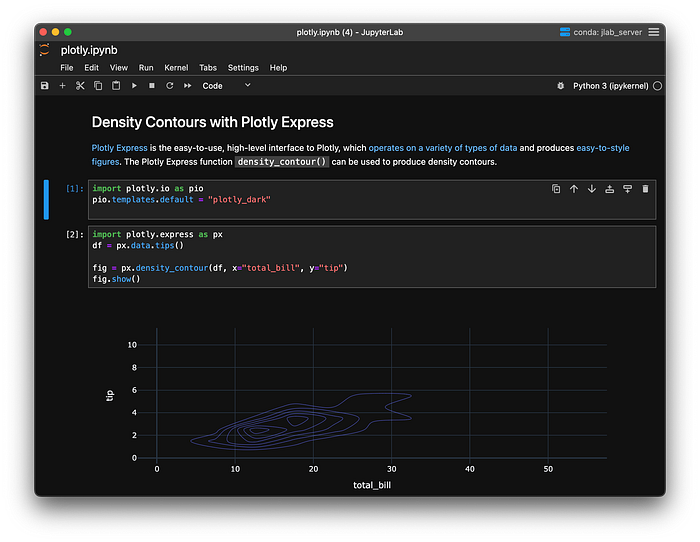Click the y-axis tick label 10

pos(132,345)
